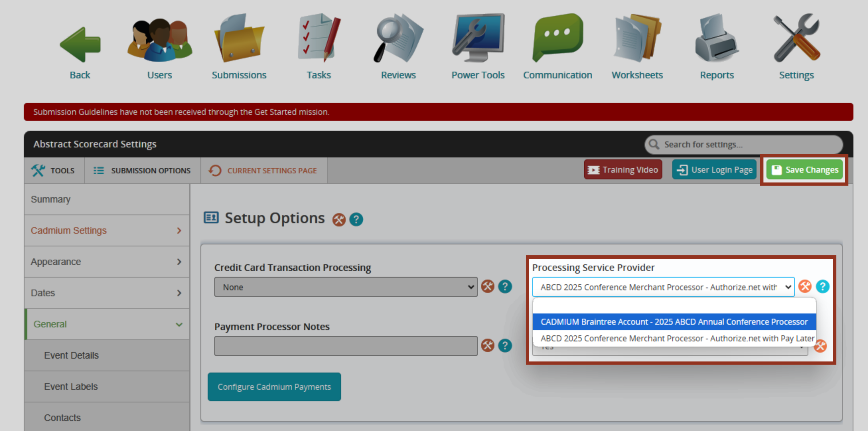Expand the Appearance sidebar section
The image size is (868, 431).
(x=107, y=262)
